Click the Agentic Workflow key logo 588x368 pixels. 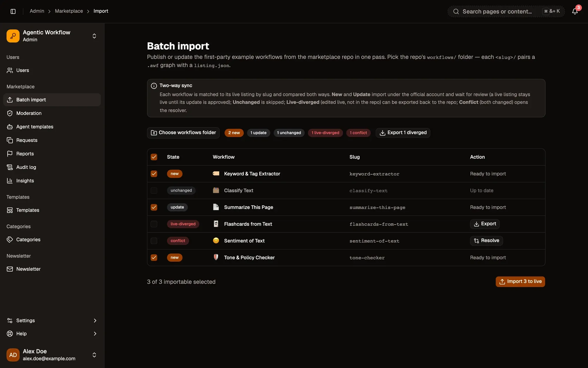[13, 36]
